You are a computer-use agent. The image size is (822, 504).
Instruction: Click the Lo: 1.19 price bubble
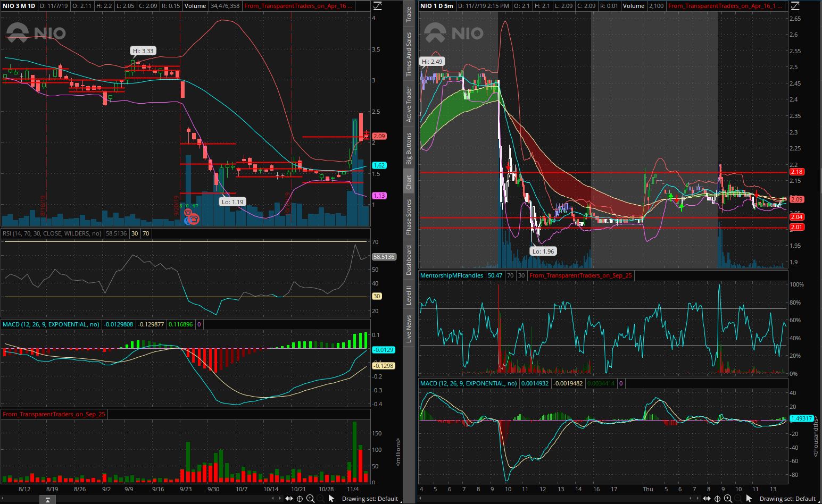(233, 202)
